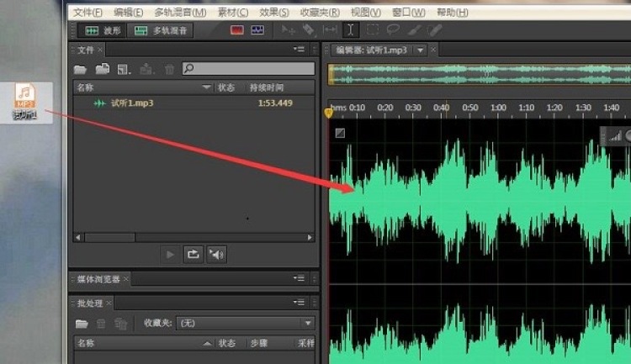The width and height of the screenshot is (631, 364).
Task: Close the 媒体浏览器 panel tab
Action: [x=126, y=279]
